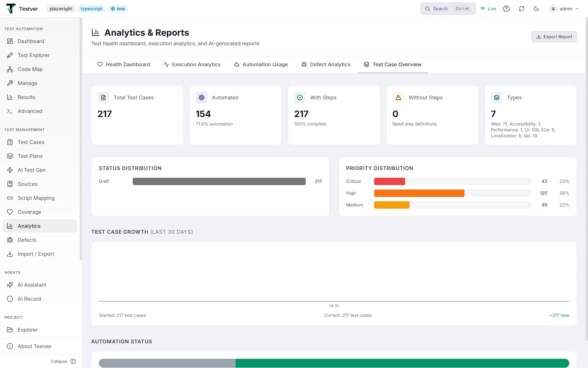This screenshot has width=588, height=368.
Task: Click the AI Test Gen lightning icon
Action: [10, 170]
